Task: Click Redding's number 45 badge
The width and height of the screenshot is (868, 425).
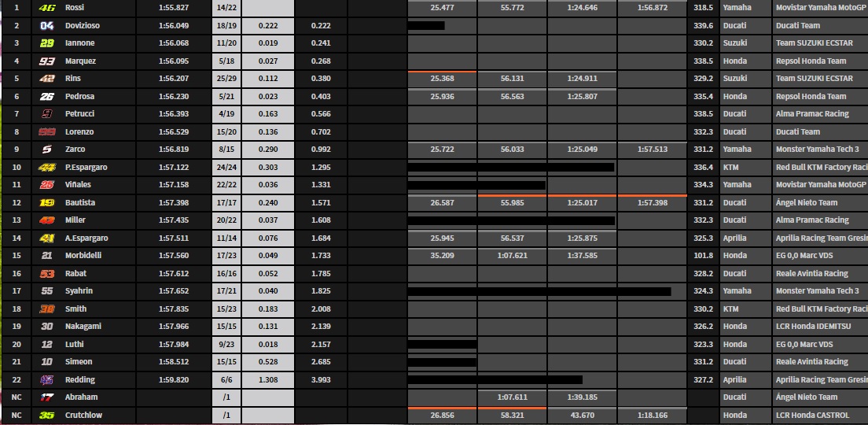Action: [x=46, y=379]
